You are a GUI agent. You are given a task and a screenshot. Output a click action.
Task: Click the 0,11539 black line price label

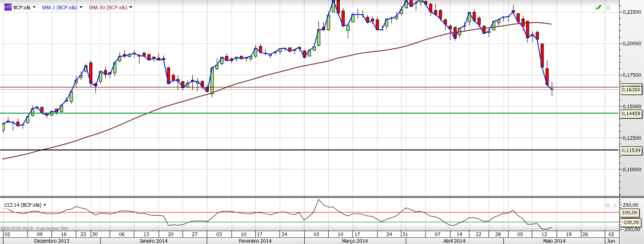tap(631, 150)
